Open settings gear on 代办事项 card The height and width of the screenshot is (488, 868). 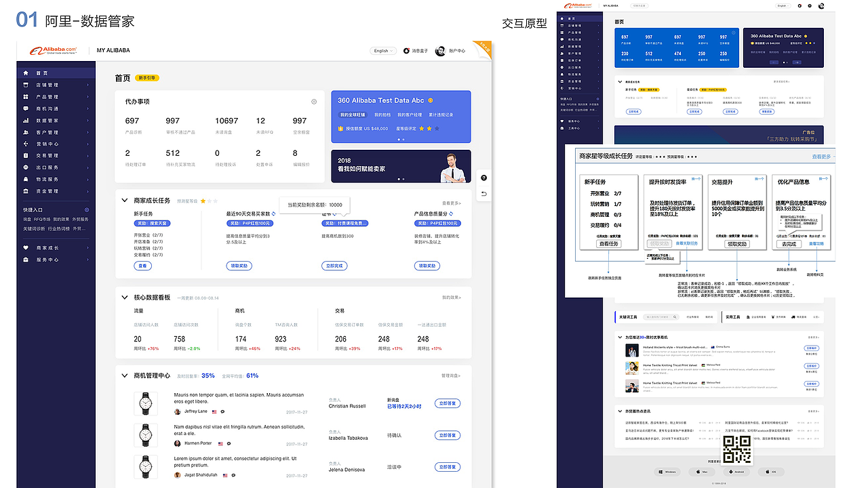click(314, 102)
